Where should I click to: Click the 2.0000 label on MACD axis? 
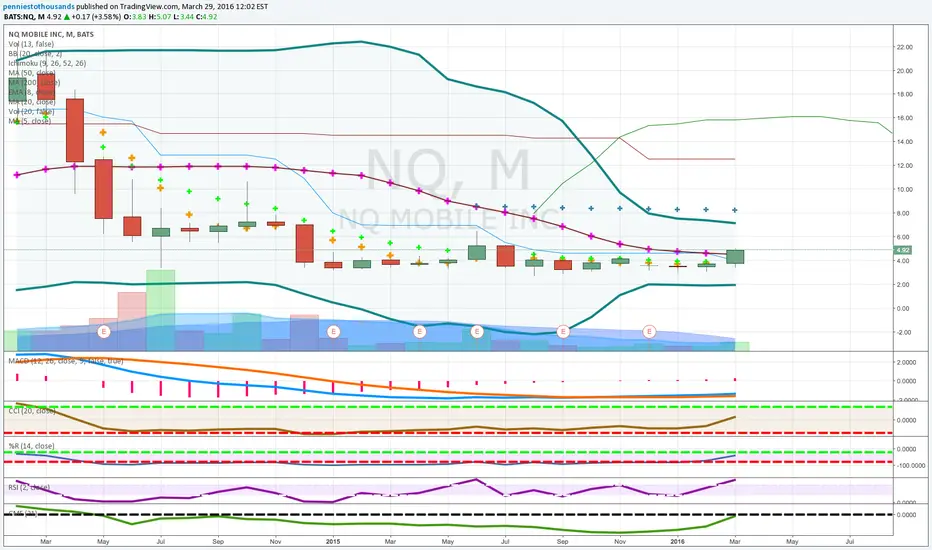point(908,362)
